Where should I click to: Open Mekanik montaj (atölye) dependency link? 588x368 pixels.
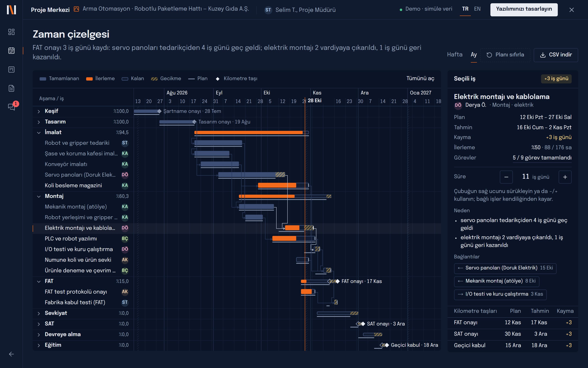tap(496, 281)
